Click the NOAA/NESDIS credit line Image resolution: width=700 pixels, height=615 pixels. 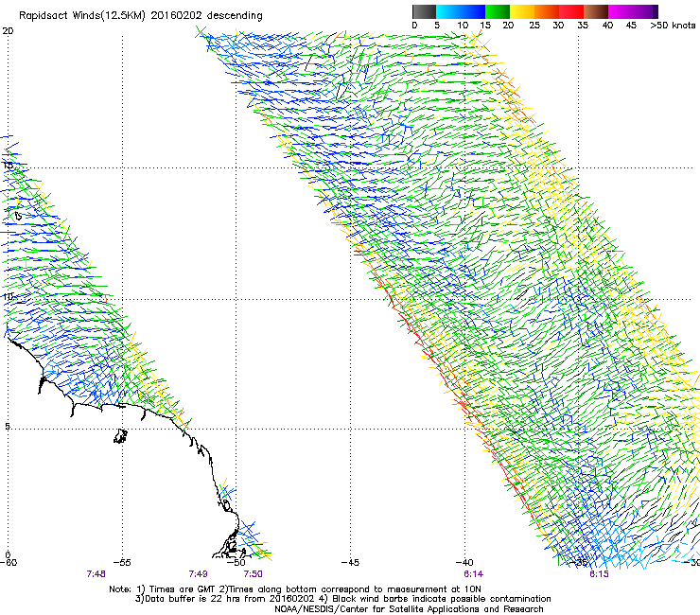pos(409,609)
